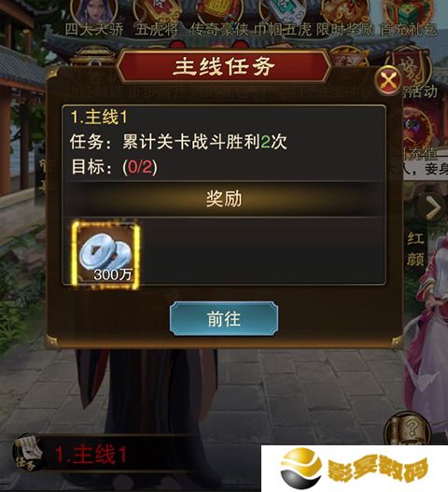
Task: Open the 红颜 side tab
Action: click(x=415, y=249)
